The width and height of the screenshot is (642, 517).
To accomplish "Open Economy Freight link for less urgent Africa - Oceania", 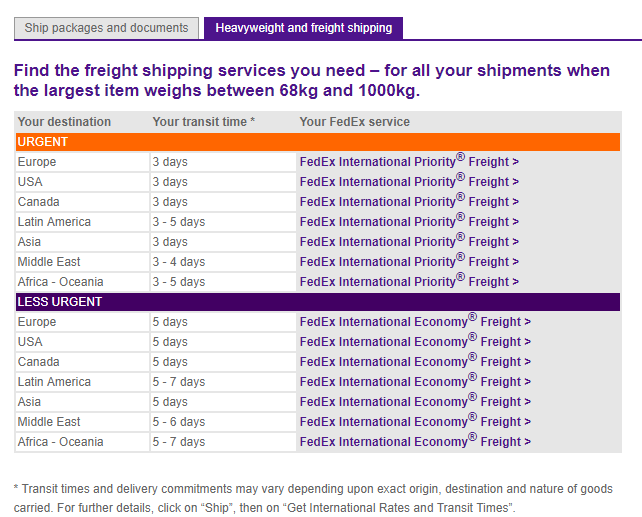I will (x=415, y=442).
